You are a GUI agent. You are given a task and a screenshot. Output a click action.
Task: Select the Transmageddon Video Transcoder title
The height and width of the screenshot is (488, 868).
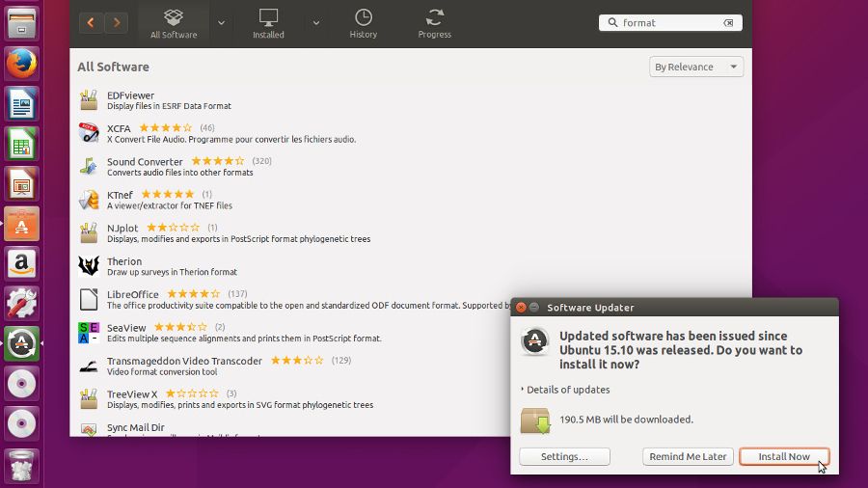point(184,361)
